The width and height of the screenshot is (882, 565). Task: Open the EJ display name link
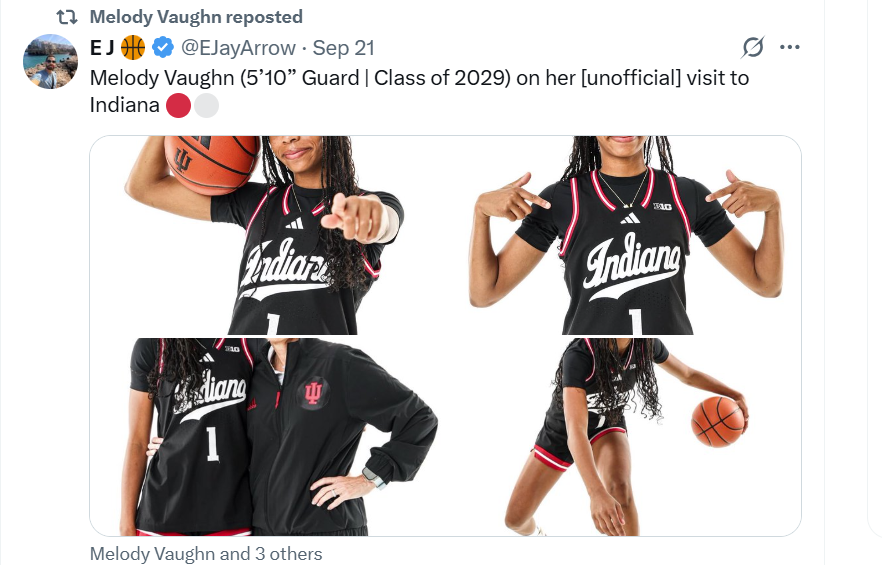click(101, 48)
